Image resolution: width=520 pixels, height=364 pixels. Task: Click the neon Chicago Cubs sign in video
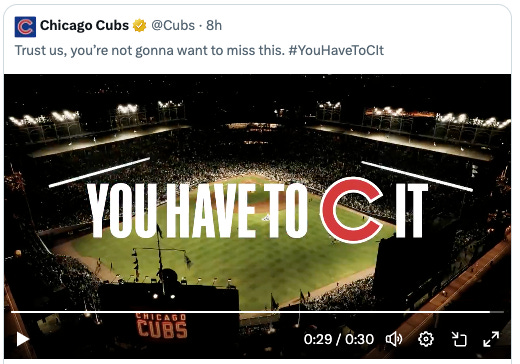click(162, 326)
